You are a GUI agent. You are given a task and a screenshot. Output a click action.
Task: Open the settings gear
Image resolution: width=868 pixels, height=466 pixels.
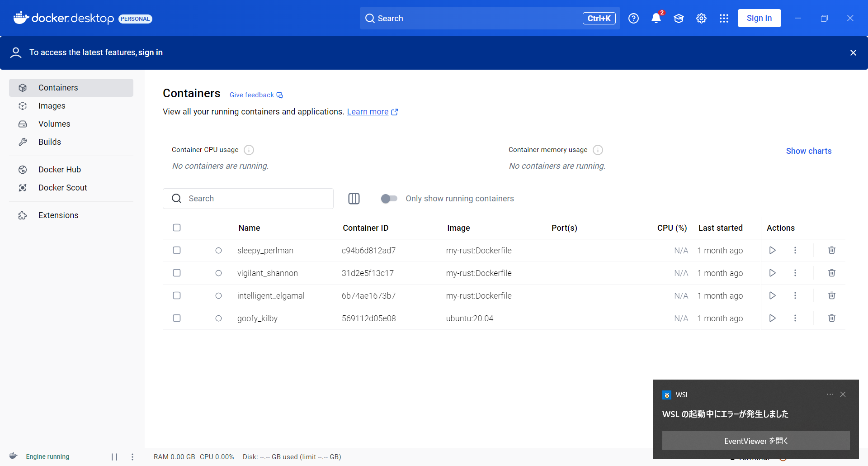coord(701,18)
